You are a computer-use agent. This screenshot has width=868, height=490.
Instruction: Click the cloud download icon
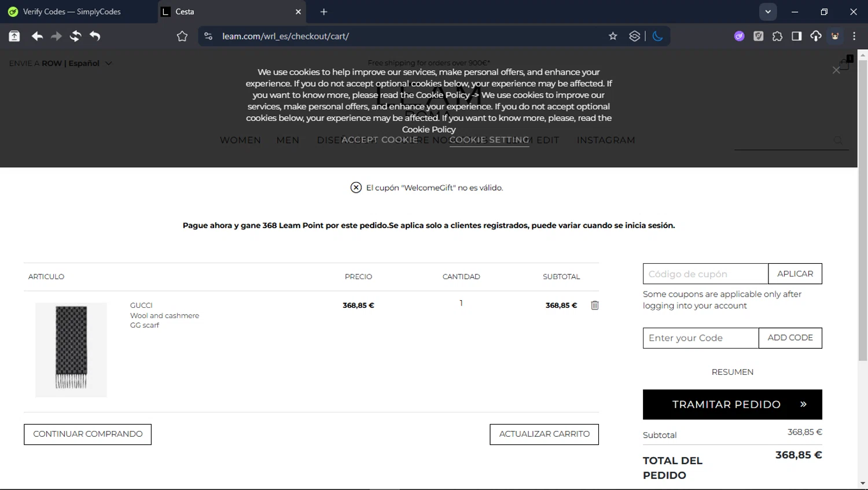point(815,36)
